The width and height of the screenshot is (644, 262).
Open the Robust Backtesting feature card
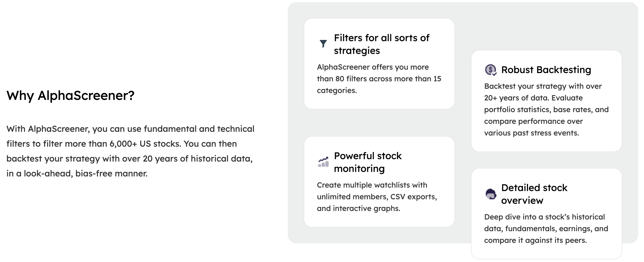tap(546, 101)
